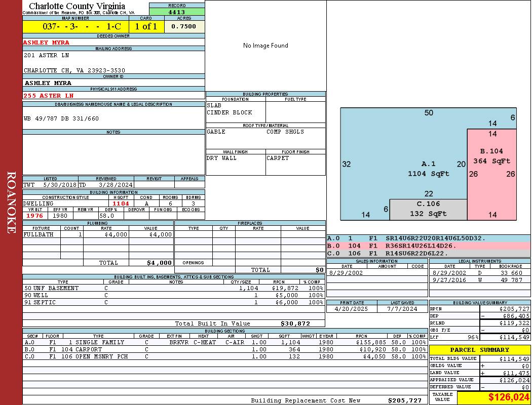Select APPRAISED VALUE $126,024

514,380
